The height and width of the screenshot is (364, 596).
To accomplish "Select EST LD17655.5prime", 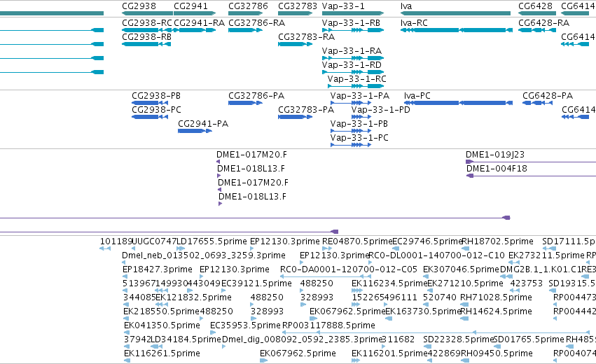I will point(212,241).
